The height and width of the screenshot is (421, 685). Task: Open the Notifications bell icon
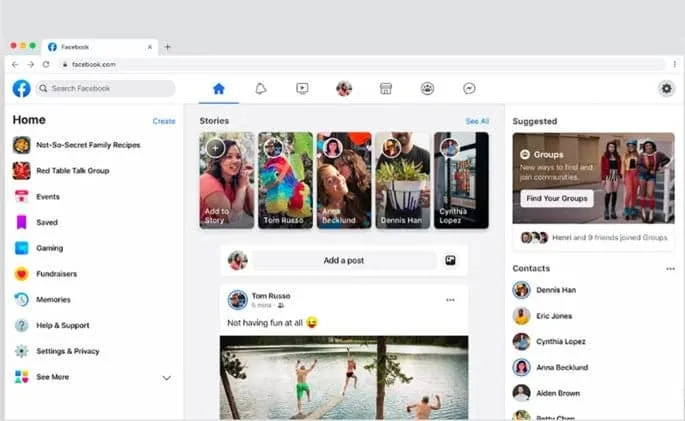(260, 89)
